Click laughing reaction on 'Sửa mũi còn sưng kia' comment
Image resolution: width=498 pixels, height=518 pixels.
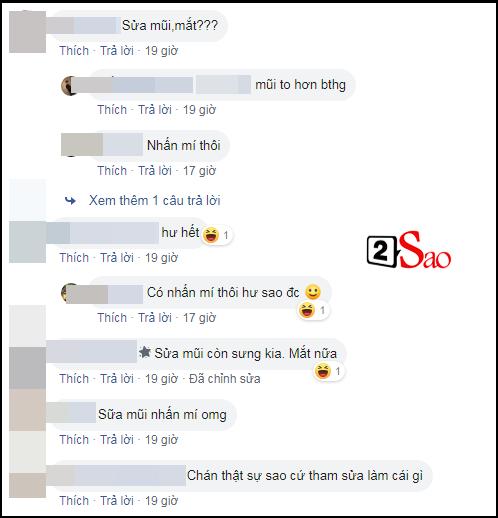(x=322, y=371)
